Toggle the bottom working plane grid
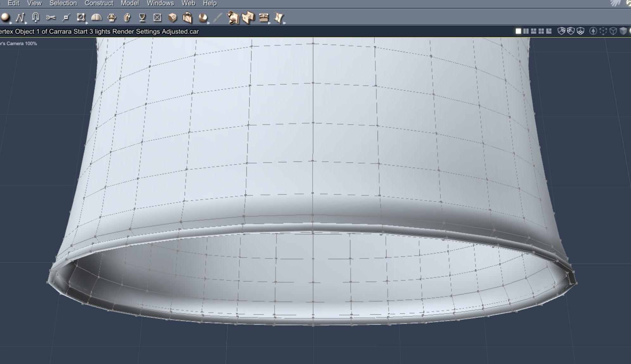631x364 pixels. pyautogui.click(x=580, y=31)
